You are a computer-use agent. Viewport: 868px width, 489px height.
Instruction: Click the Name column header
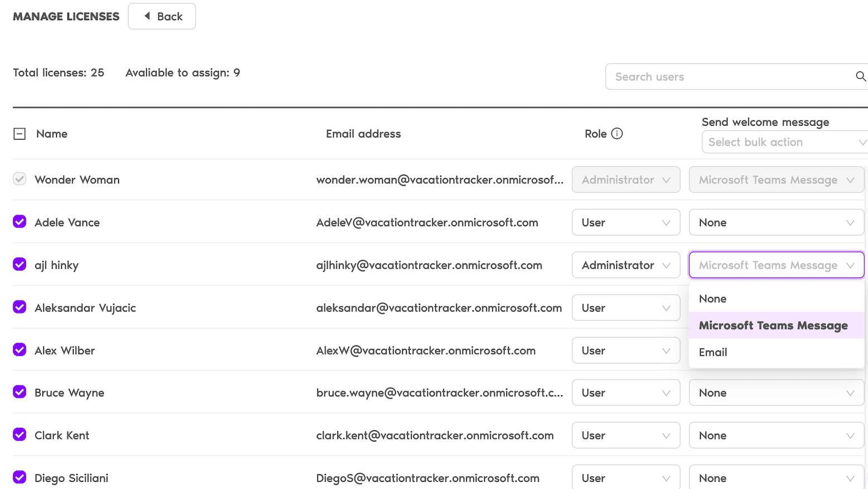52,134
